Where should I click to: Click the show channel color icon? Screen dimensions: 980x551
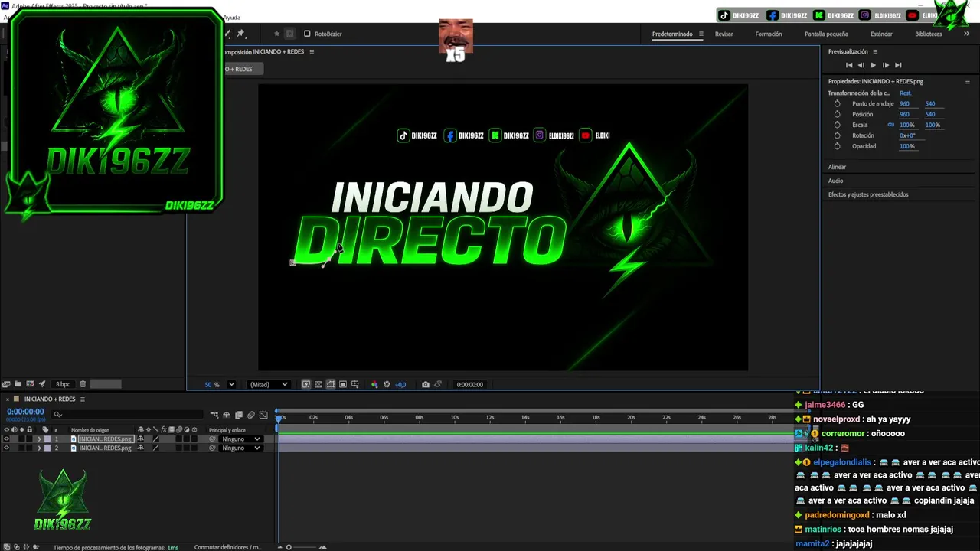tap(374, 384)
